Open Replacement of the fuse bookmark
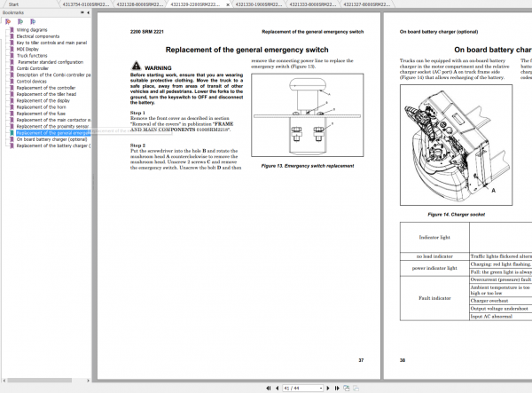532x393 pixels. tap(41, 114)
